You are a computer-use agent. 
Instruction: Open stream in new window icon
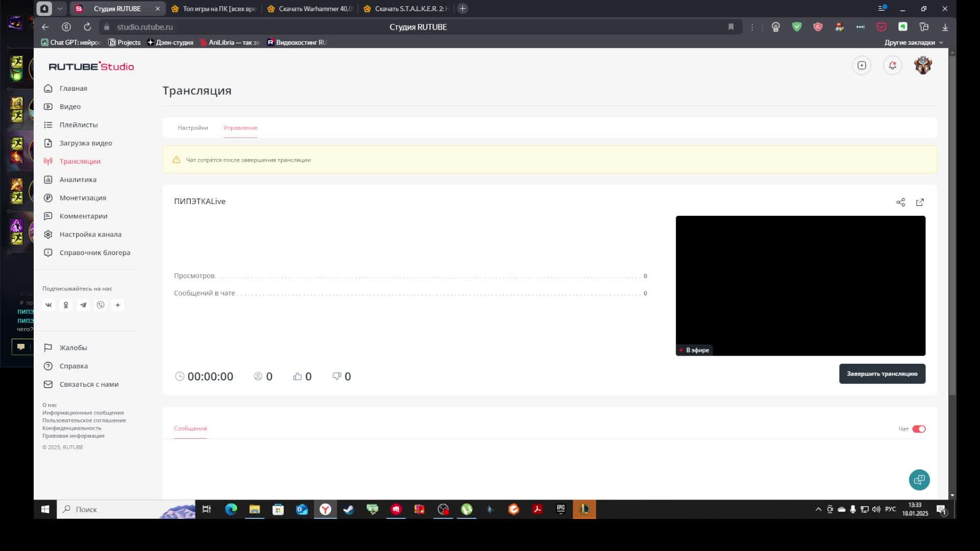point(920,203)
